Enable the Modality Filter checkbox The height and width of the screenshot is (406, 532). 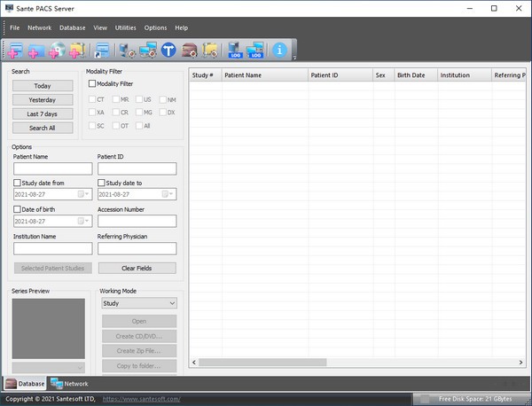coord(92,83)
